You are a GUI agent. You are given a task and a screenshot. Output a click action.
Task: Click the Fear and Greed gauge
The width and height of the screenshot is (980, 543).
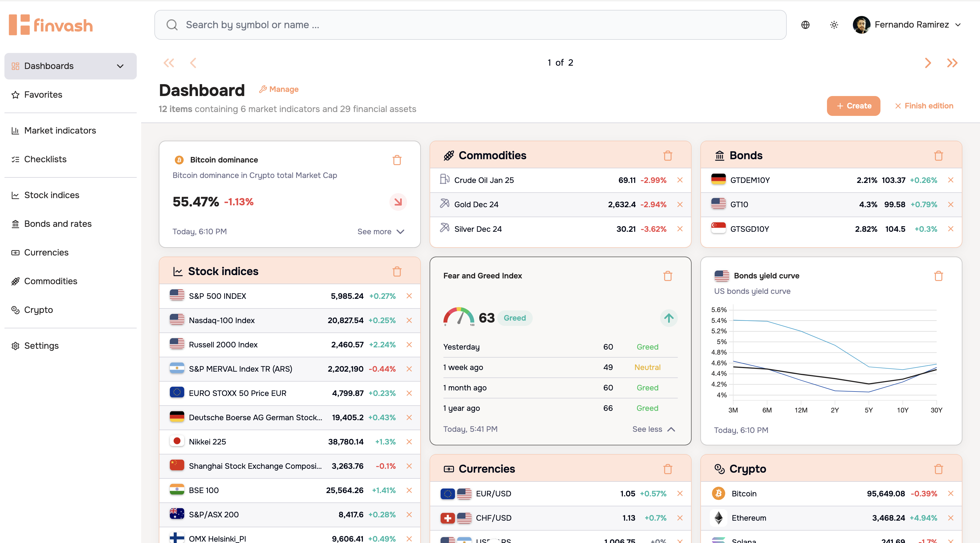pyautogui.click(x=458, y=316)
